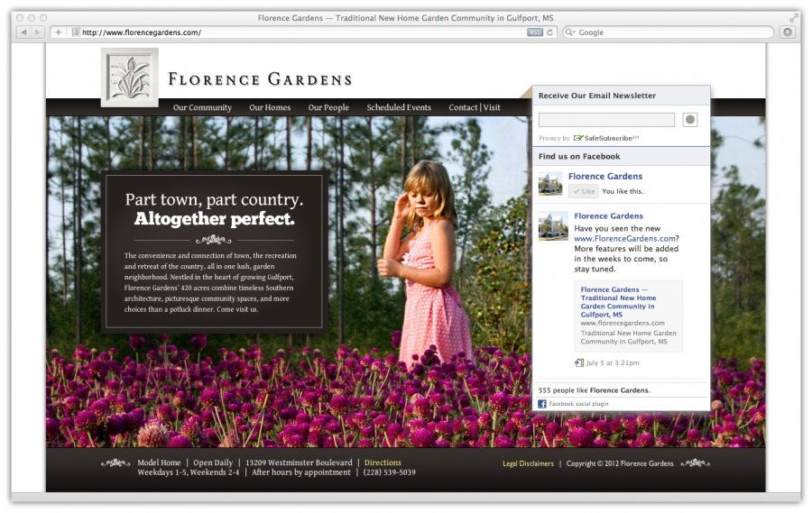The width and height of the screenshot is (812, 513).
Task: Click the Facebook social plugin icon
Action: [542, 404]
